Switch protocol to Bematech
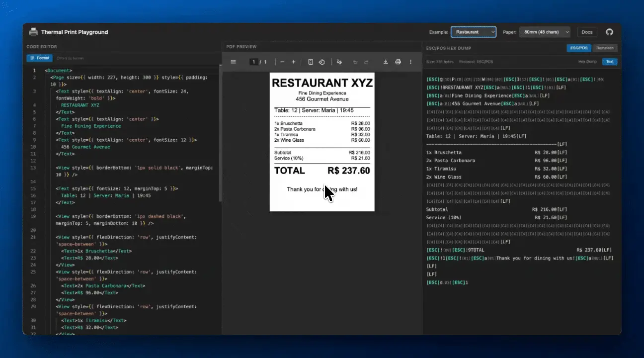The image size is (644, 358). 605,48
